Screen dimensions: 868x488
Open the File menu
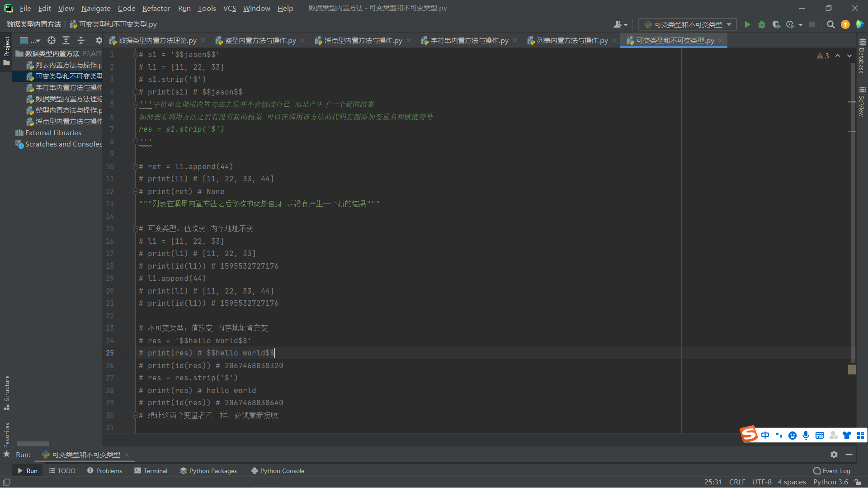coord(25,8)
